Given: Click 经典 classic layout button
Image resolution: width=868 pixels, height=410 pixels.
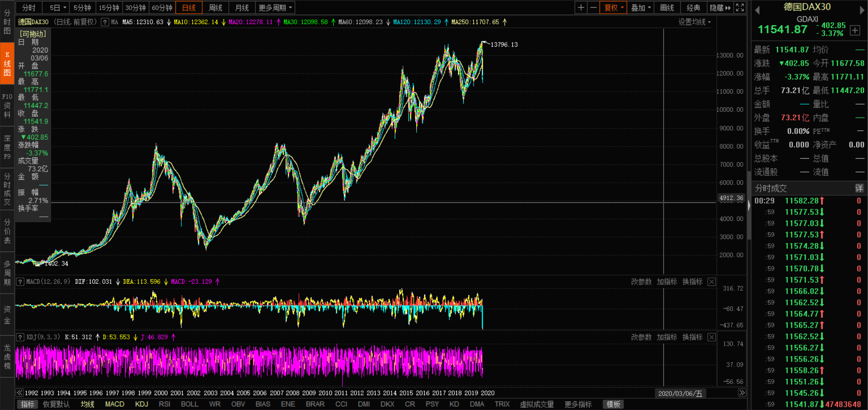Looking at the screenshot, I should click(x=693, y=8).
